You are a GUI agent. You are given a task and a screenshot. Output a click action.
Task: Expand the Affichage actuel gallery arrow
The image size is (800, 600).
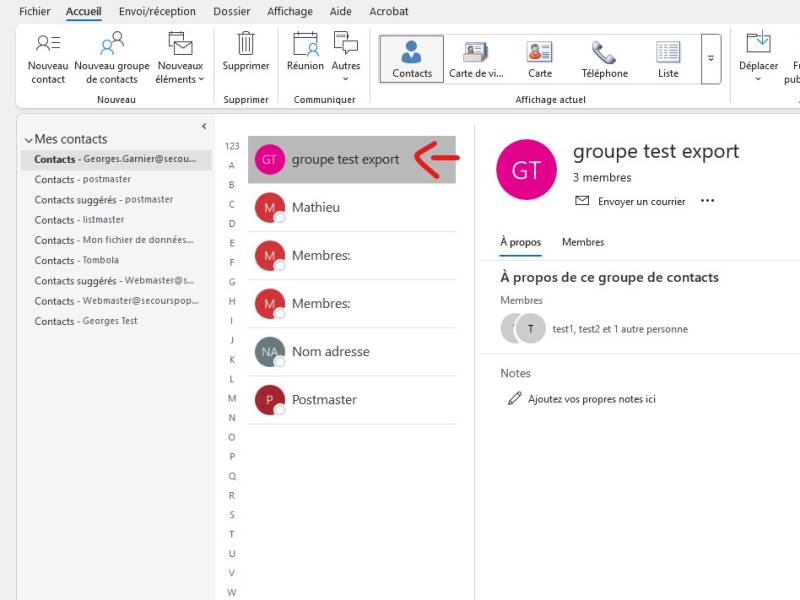(x=711, y=59)
